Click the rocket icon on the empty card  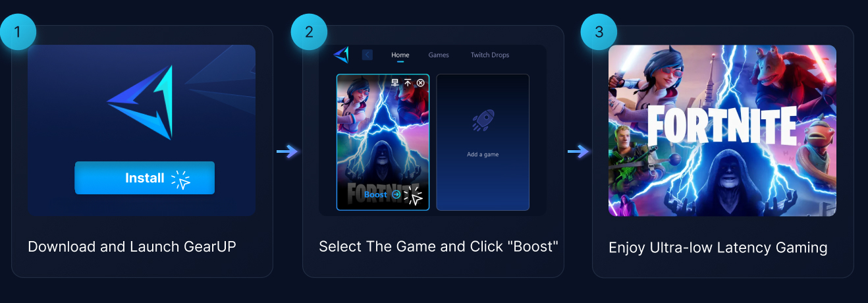tap(483, 121)
